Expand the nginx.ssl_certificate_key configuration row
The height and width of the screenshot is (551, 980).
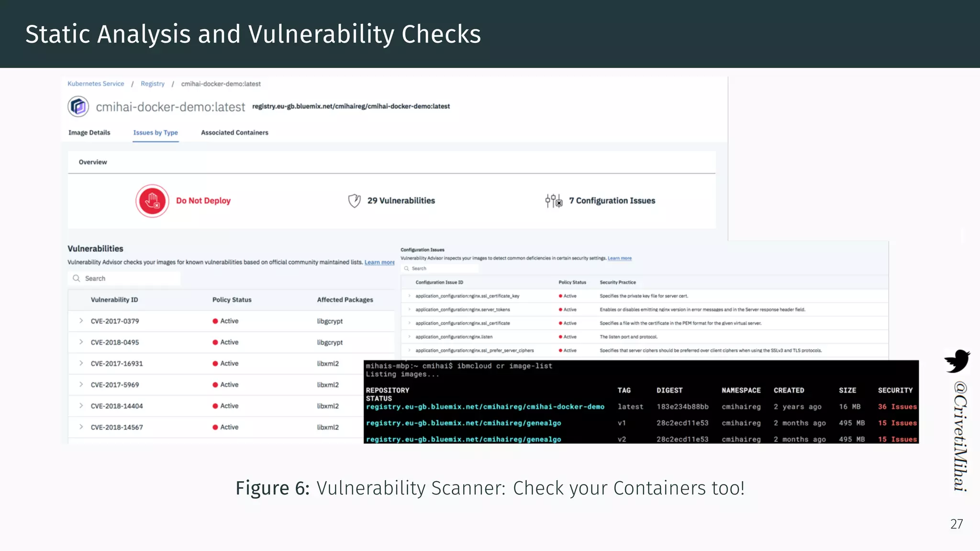(x=409, y=296)
